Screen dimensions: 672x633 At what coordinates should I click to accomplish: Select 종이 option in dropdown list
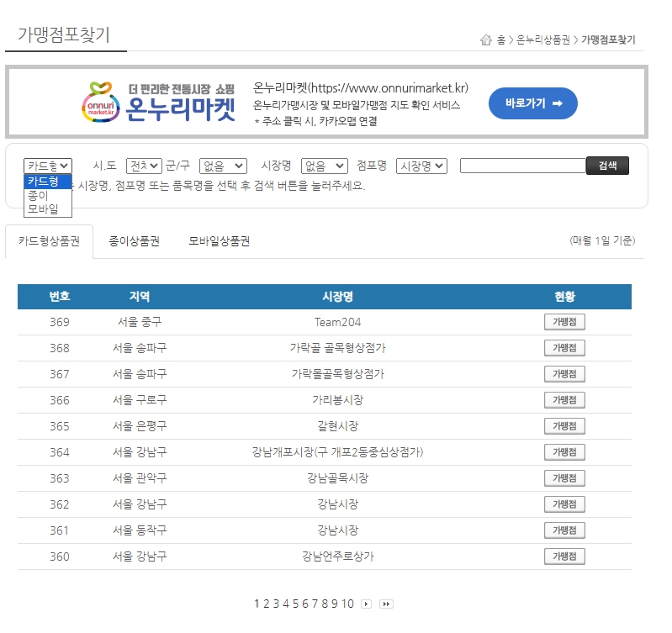click(48, 195)
